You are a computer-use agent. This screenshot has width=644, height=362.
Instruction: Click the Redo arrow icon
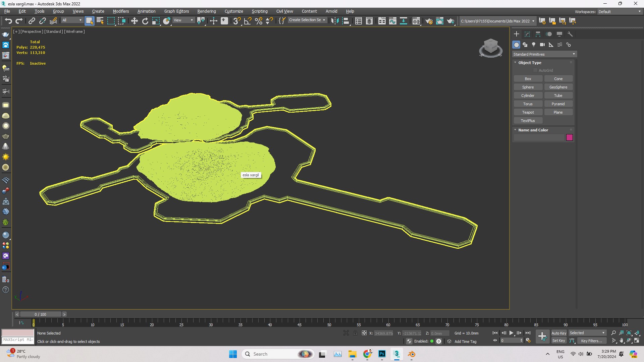coord(19,21)
